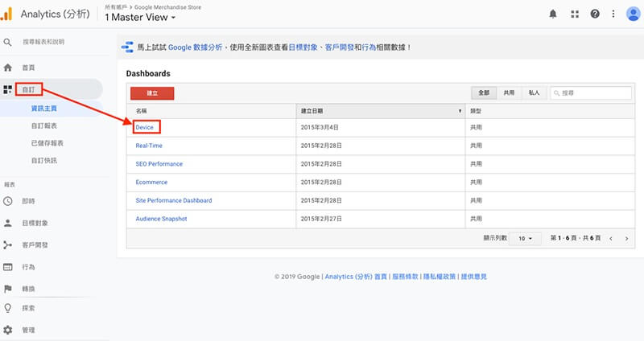Click the Realtime clock icon
644x341 pixels.
pyautogui.click(x=7, y=201)
